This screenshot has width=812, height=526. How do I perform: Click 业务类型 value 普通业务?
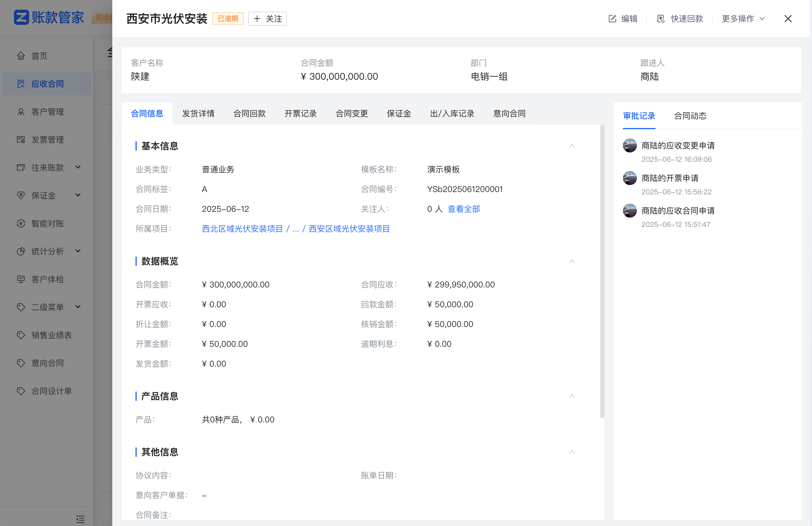point(218,170)
